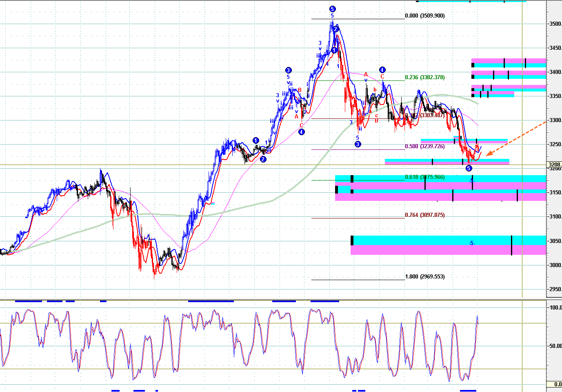Click the circled wave 5 marker at the chart's peak
The image size is (562, 392).
[332, 9]
